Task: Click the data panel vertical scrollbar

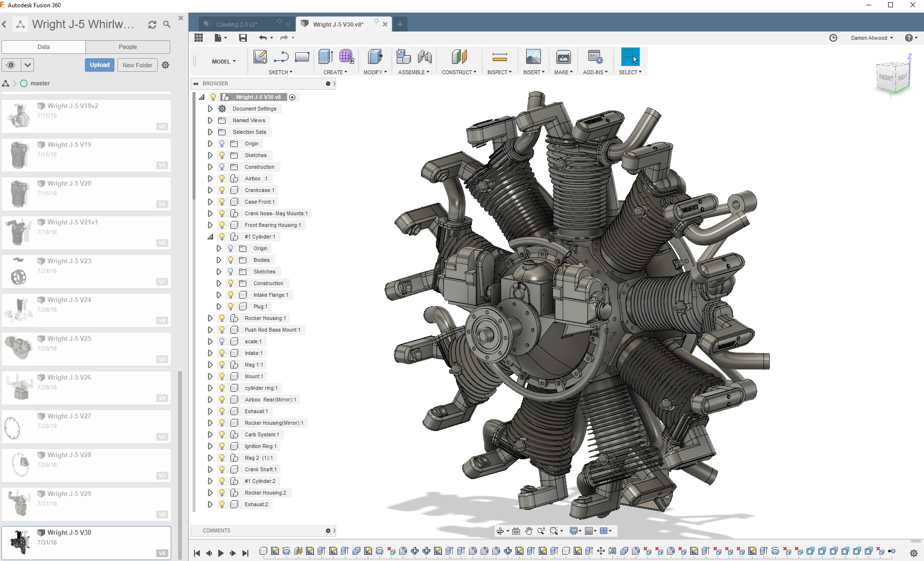Action: 180,465
